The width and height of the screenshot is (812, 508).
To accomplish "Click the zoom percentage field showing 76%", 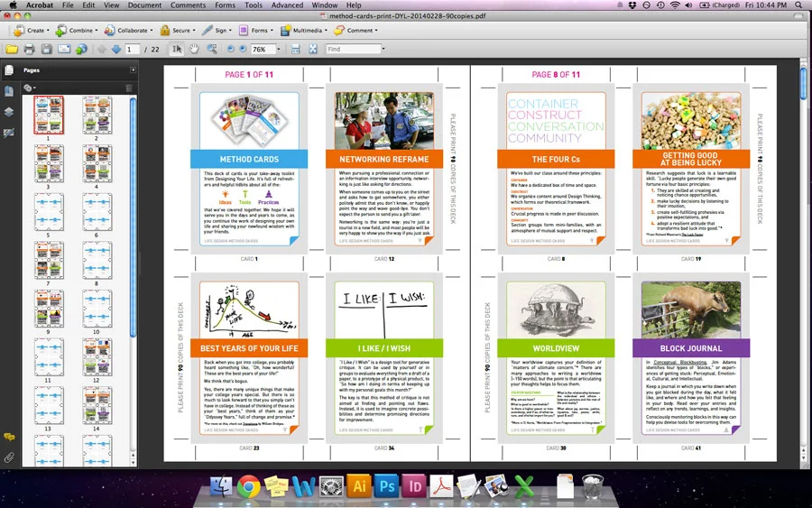I will (263, 50).
